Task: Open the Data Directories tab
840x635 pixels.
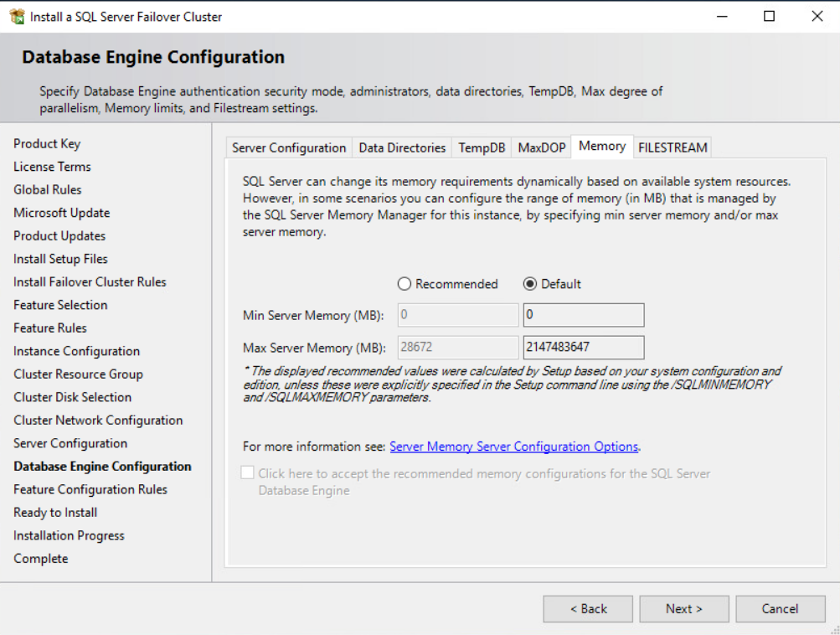Action: pos(402,148)
